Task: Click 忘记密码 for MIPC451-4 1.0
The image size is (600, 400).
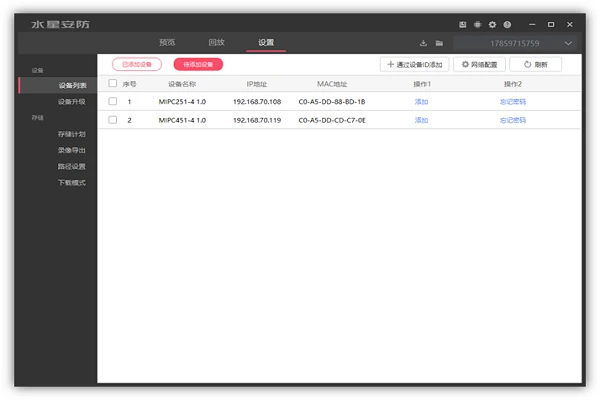Action: pyautogui.click(x=513, y=120)
